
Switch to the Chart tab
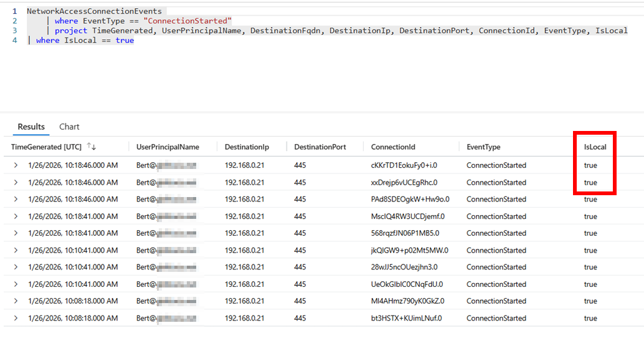coord(69,127)
